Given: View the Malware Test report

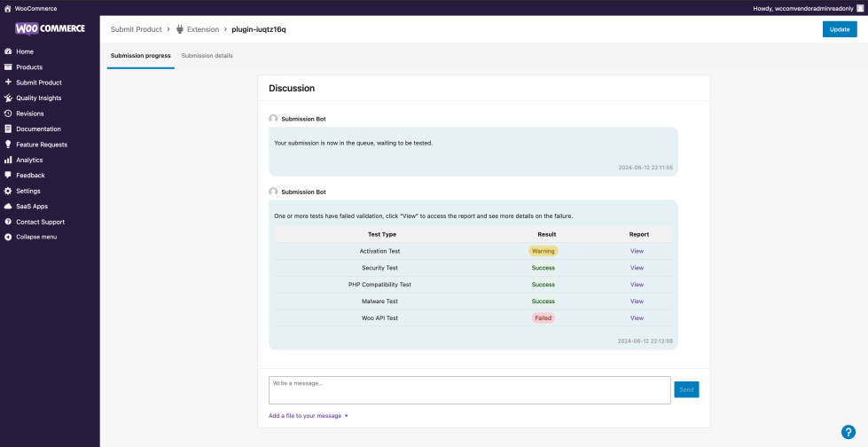Looking at the screenshot, I should pyautogui.click(x=637, y=302).
